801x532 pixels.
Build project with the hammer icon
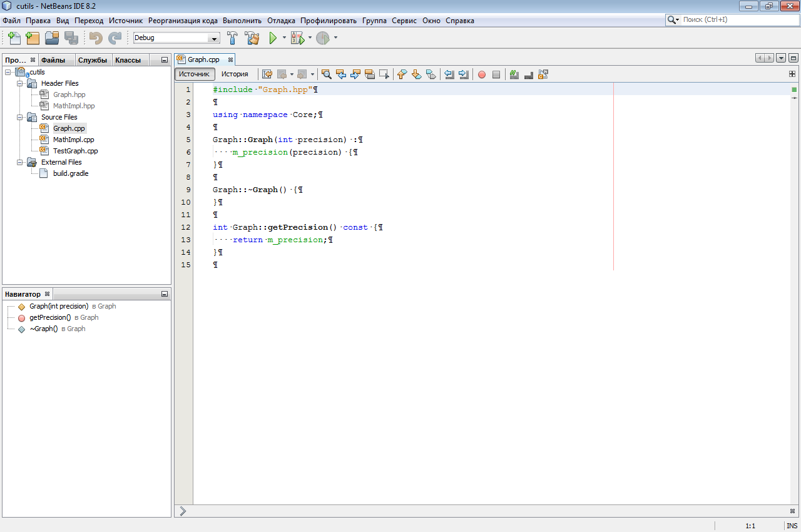click(x=232, y=38)
